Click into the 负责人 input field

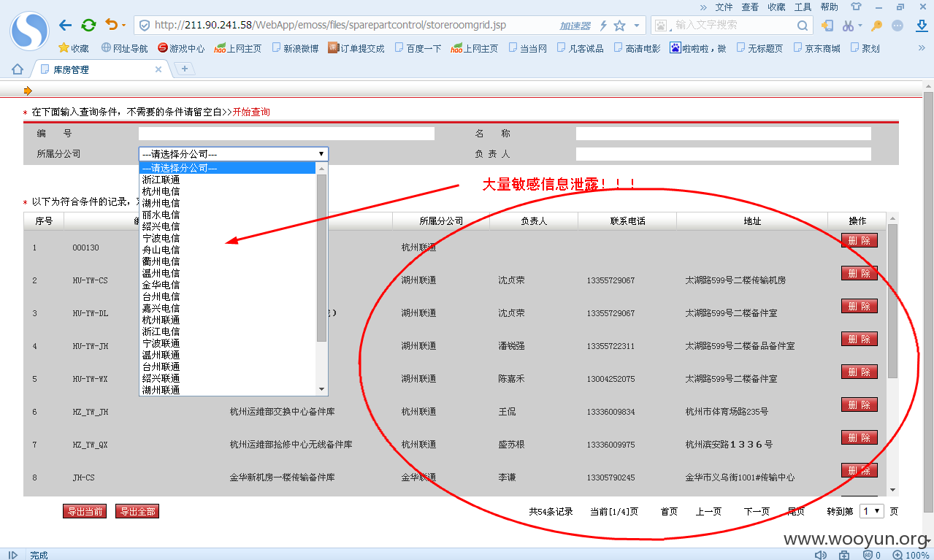[723, 154]
